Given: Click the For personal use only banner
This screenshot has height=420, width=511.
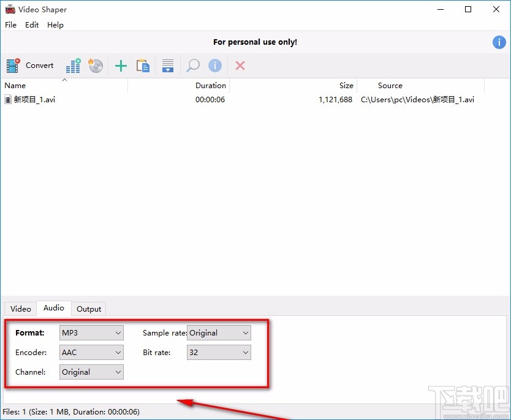Looking at the screenshot, I should tap(255, 42).
